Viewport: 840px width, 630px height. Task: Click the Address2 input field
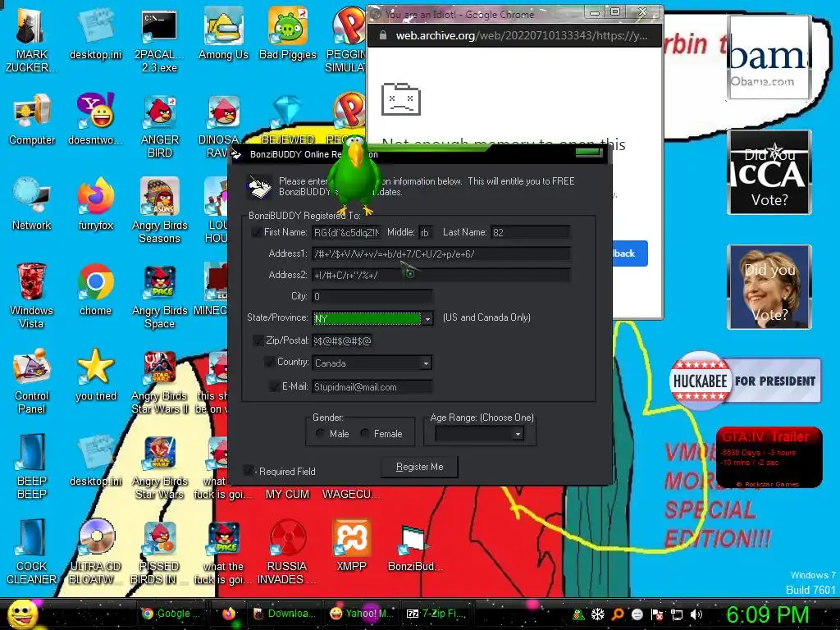(x=441, y=276)
